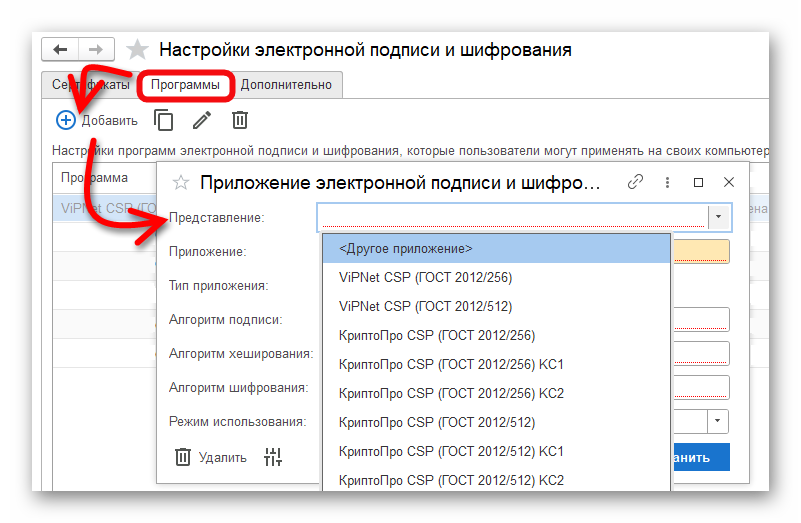Select ViPNet CSP (ГОСТ 2012/512)
Screen dimensions: 801x523
(496, 306)
